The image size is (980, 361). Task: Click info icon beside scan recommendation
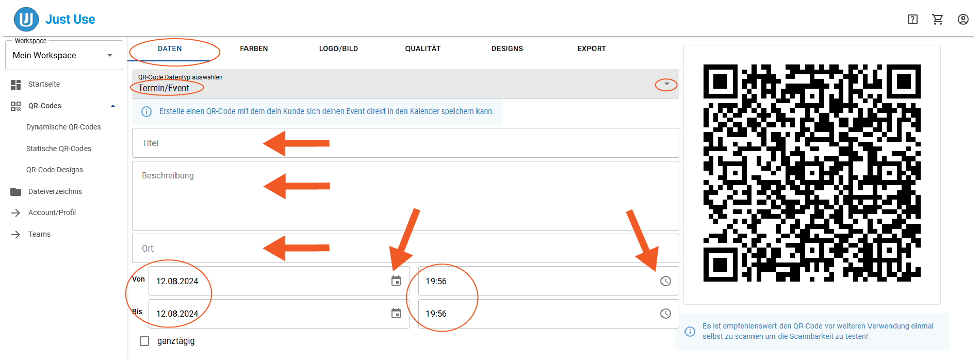coord(690,332)
